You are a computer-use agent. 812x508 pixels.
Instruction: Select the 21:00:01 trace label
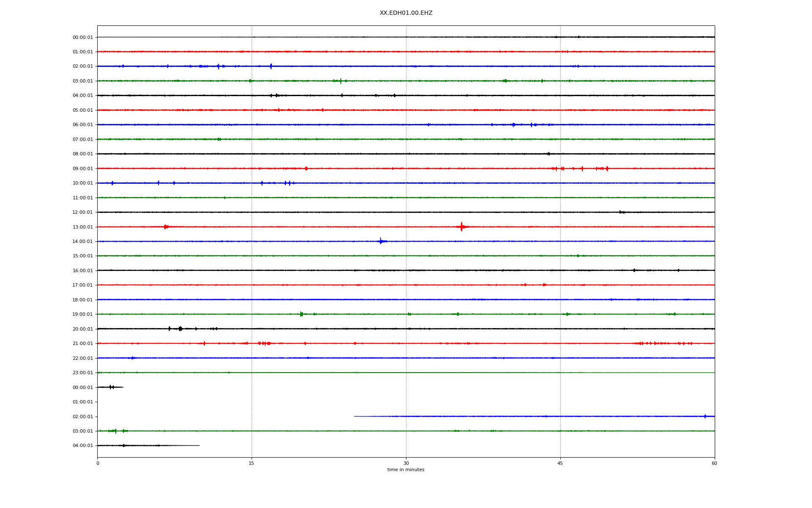(x=82, y=344)
